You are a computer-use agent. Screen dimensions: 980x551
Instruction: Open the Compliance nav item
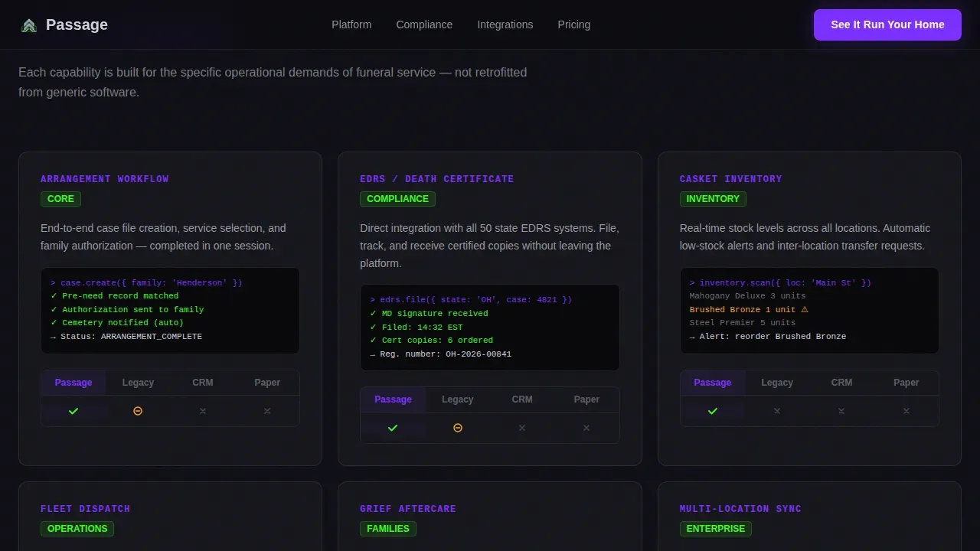pyautogui.click(x=424, y=24)
